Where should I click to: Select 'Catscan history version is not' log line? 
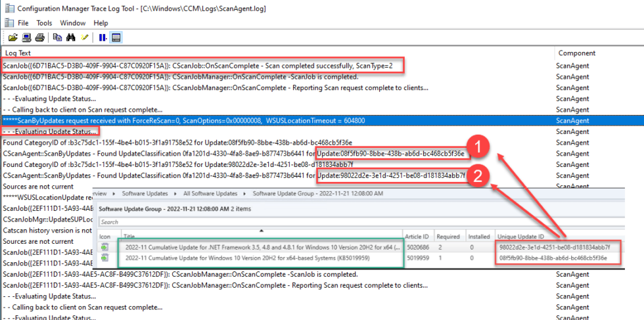coord(47,231)
